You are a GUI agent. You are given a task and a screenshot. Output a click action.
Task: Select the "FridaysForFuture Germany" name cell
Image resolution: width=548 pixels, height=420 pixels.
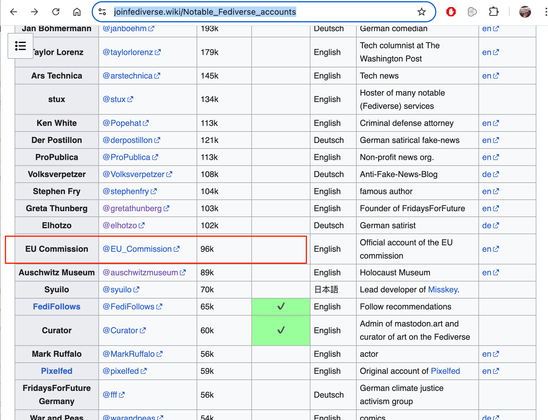coord(57,395)
